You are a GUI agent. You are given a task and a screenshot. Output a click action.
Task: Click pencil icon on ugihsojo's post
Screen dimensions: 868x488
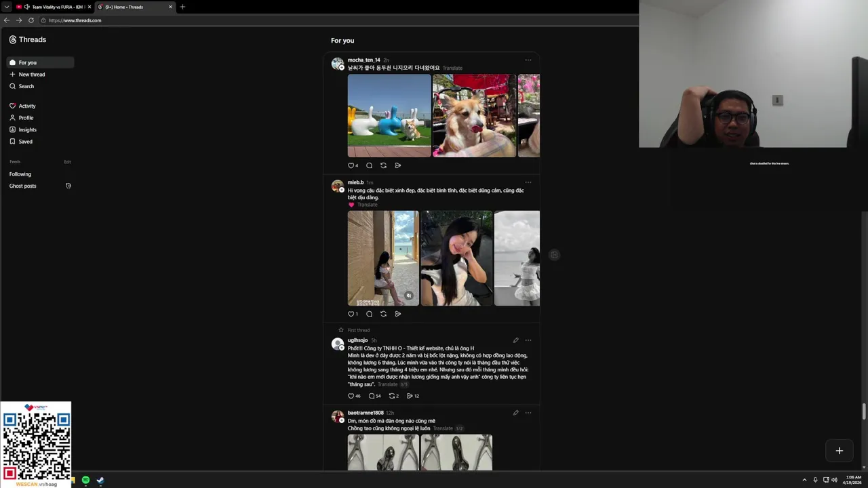point(515,340)
